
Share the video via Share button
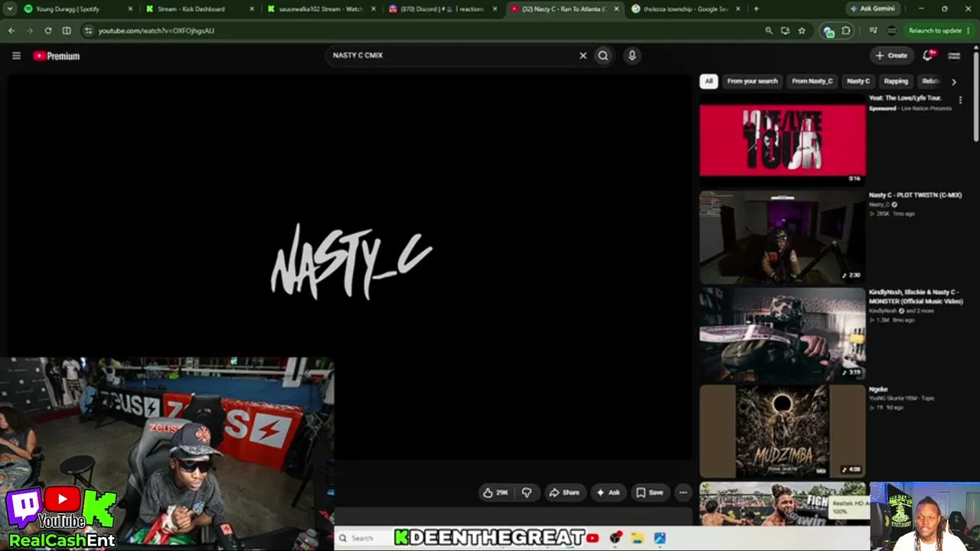(564, 493)
